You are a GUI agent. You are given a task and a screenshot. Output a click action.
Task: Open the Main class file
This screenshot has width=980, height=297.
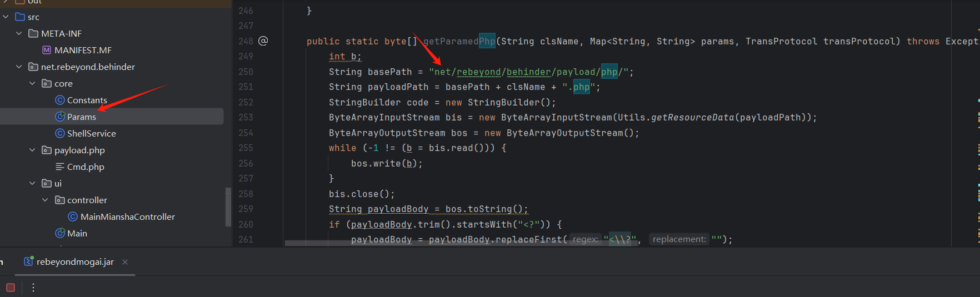77,233
